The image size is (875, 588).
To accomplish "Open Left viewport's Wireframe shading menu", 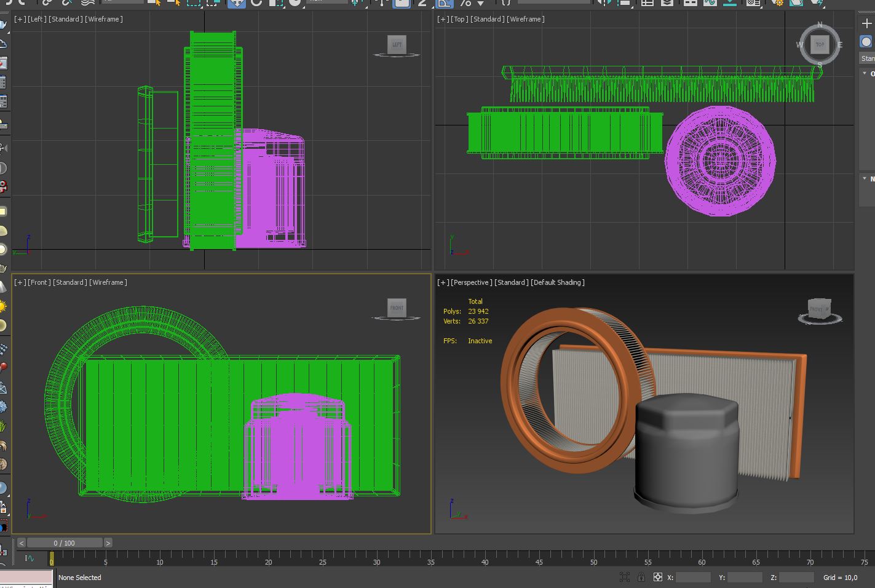I will pos(104,19).
